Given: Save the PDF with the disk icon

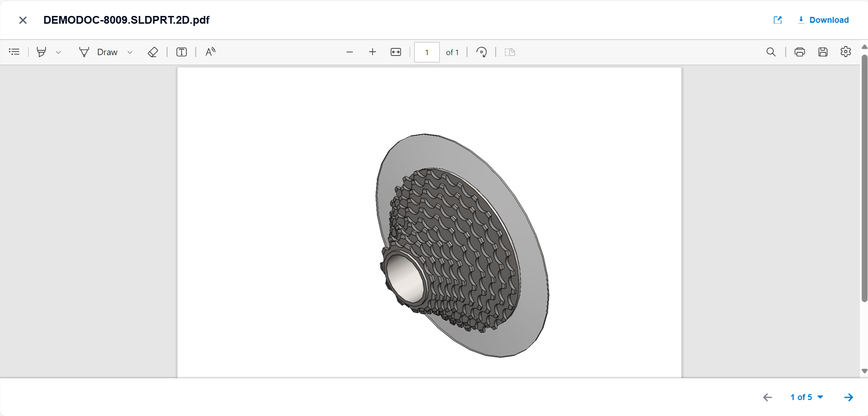Looking at the screenshot, I should tap(823, 52).
